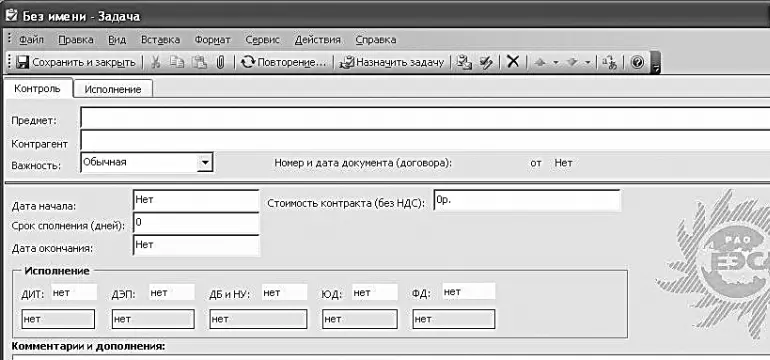Switch to the Контроль tab

(x=37, y=89)
